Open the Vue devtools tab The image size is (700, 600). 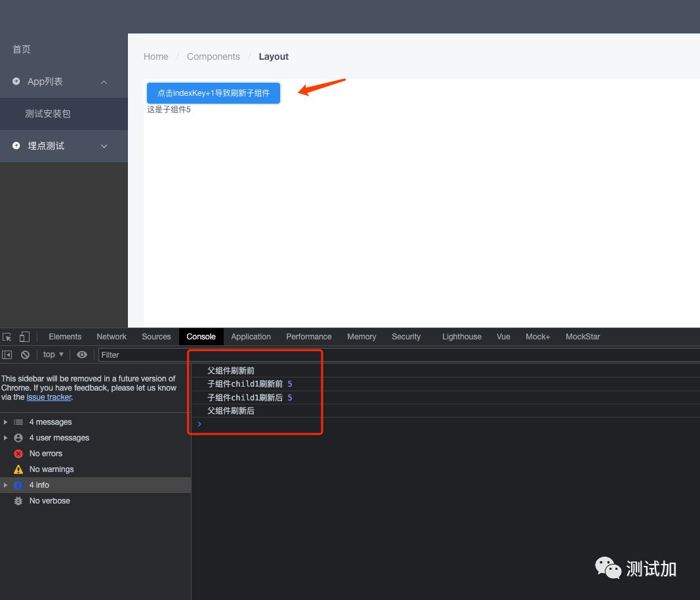pos(503,337)
